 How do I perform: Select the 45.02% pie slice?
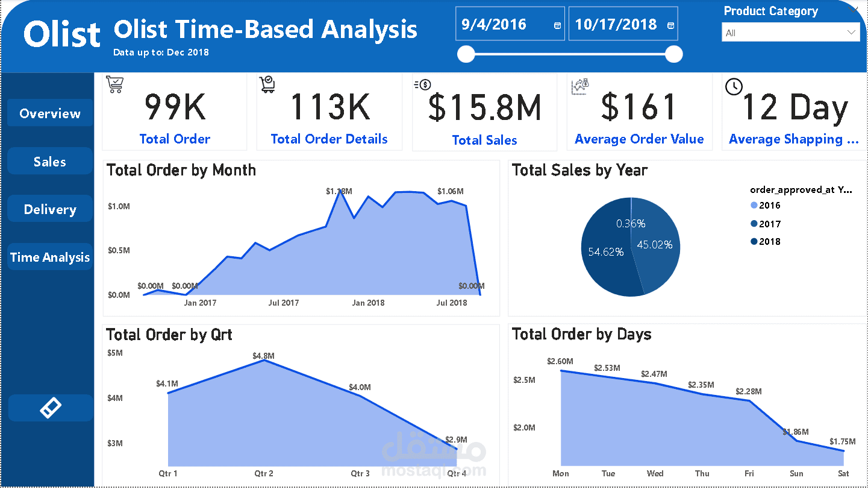pyautogui.click(x=657, y=245)
